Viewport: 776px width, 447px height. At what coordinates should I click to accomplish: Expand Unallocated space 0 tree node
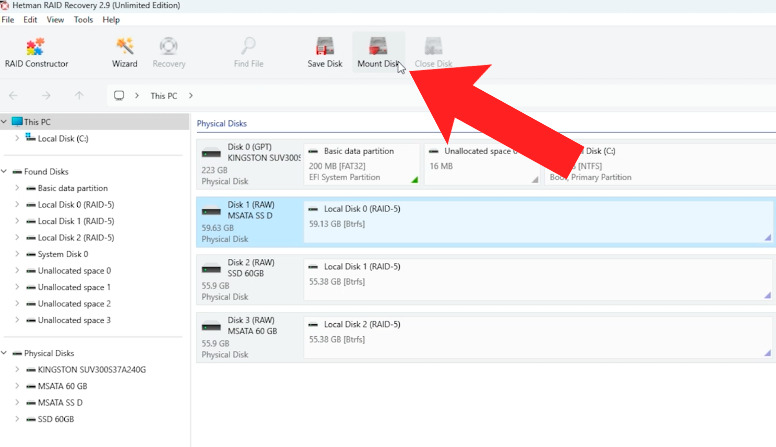[x=17, y=271]
